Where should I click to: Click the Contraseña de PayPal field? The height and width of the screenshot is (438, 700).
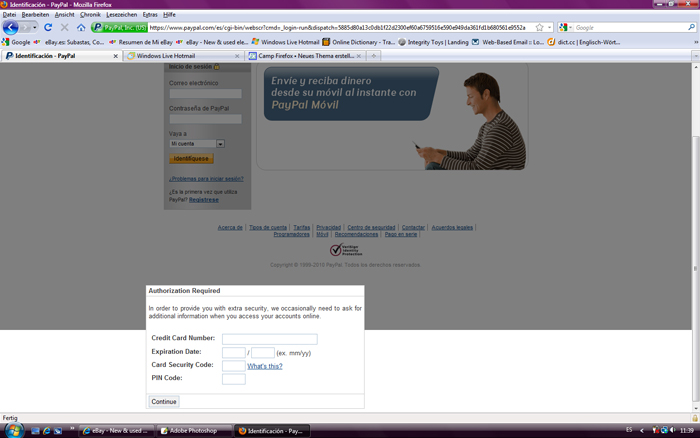[x=205, y=119]
